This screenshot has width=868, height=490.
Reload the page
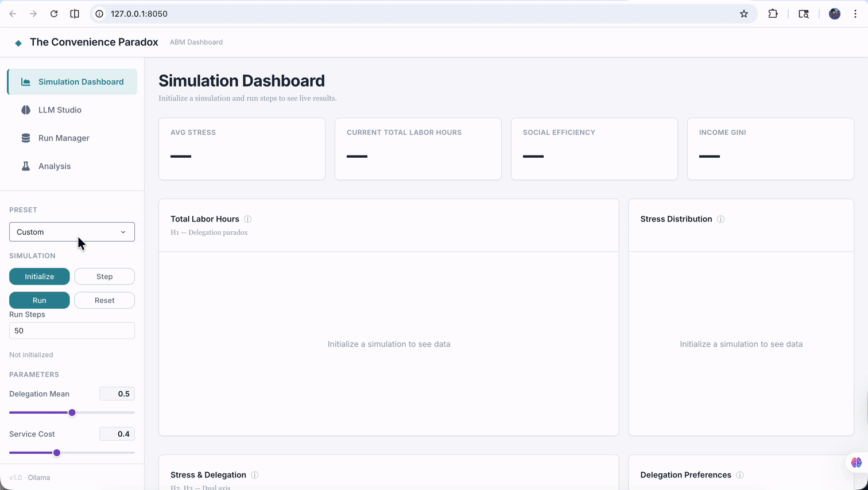tap(54, 14)
